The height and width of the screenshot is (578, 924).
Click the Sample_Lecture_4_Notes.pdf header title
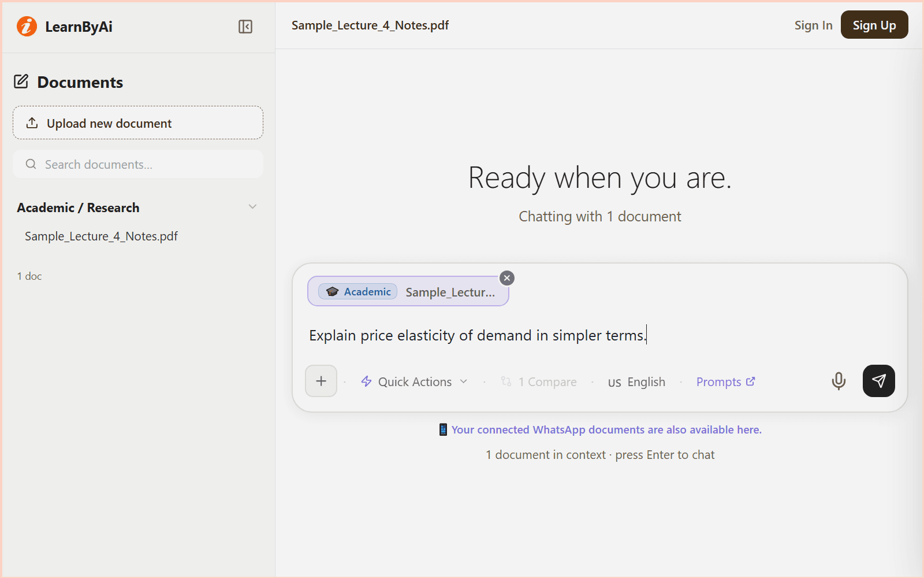coord(370,25)
